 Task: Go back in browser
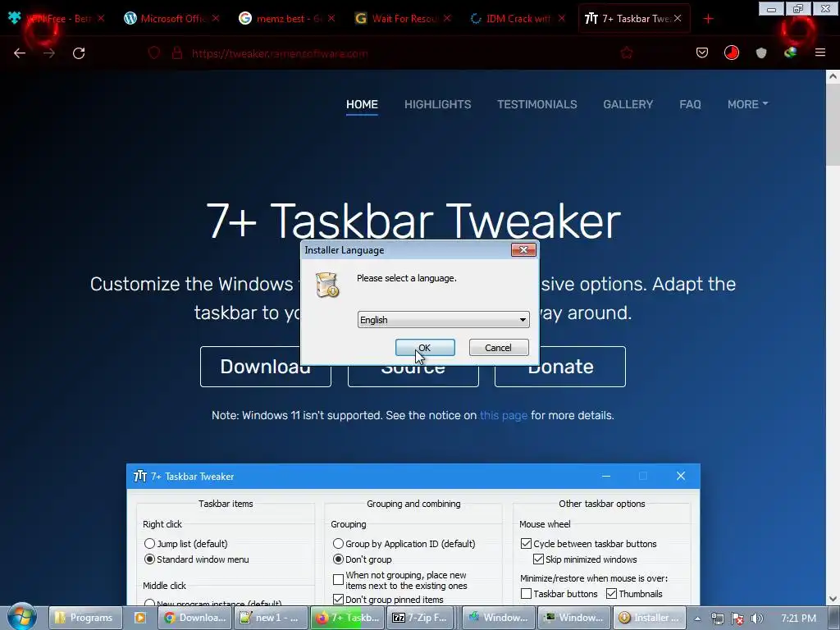20,53
